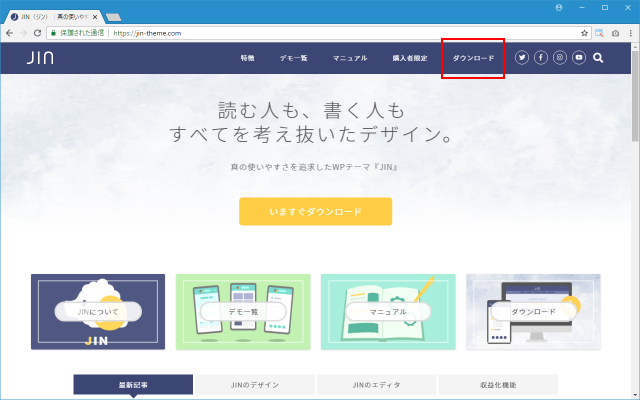Open the Chrome profile avatar icon

click(x=559, y=8)
